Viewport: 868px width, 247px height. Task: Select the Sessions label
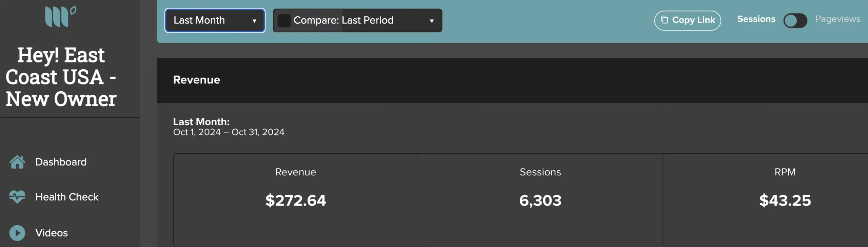coord(756,19)
